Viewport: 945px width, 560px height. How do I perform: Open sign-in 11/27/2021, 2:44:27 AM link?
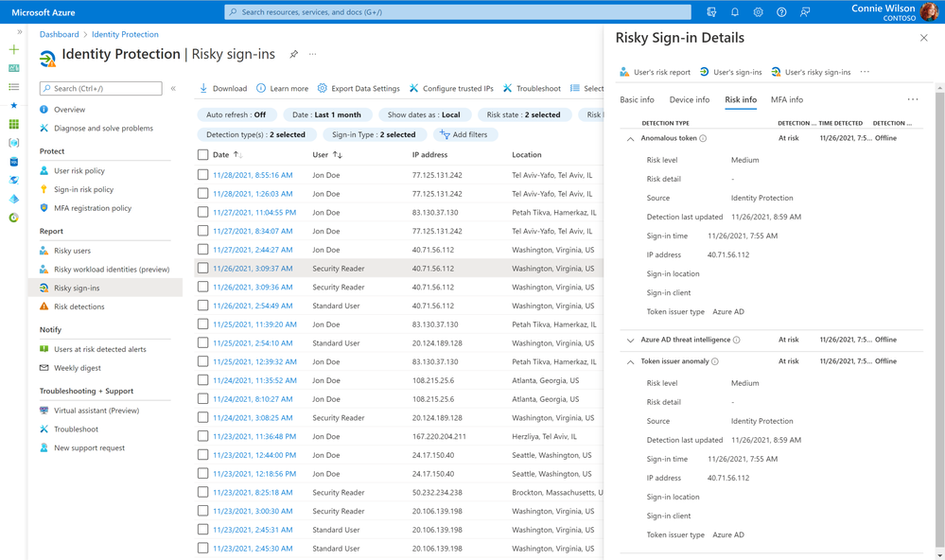click(253, 250)
